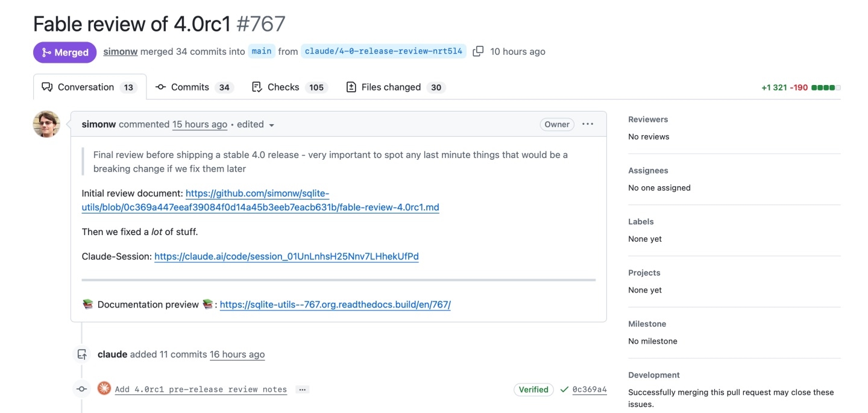Click the Owner badge

pyautogui.click(x=557, y=124)
